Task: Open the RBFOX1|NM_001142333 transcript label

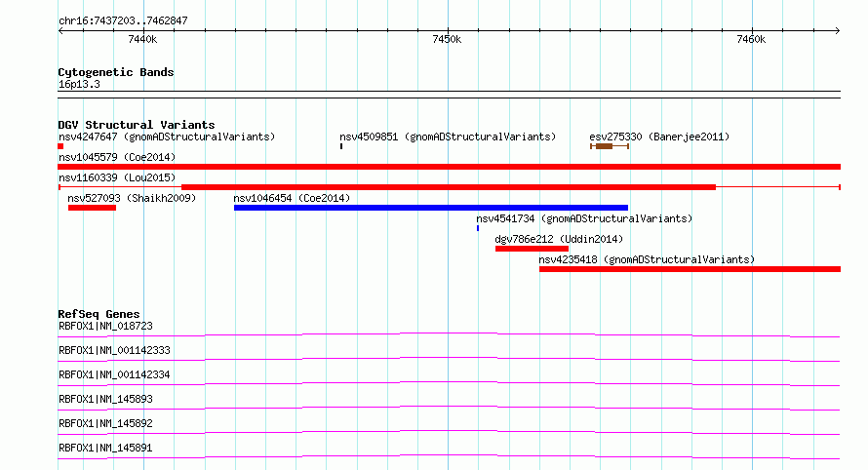Action: [114, 350]
